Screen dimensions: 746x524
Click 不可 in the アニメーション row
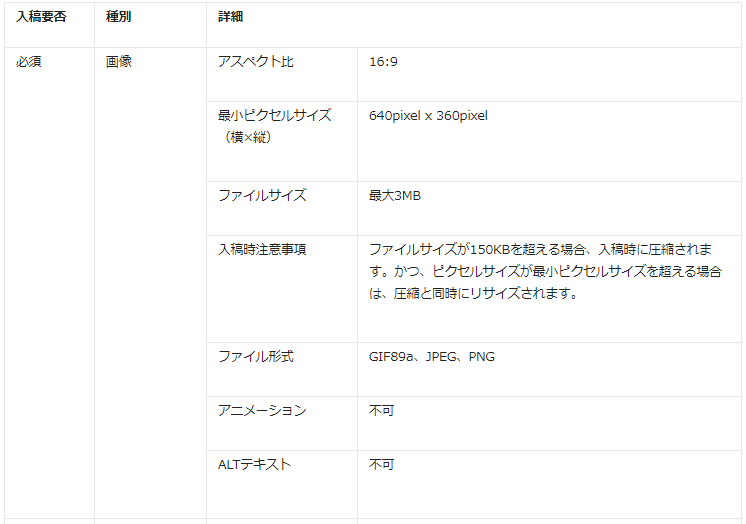381,411
